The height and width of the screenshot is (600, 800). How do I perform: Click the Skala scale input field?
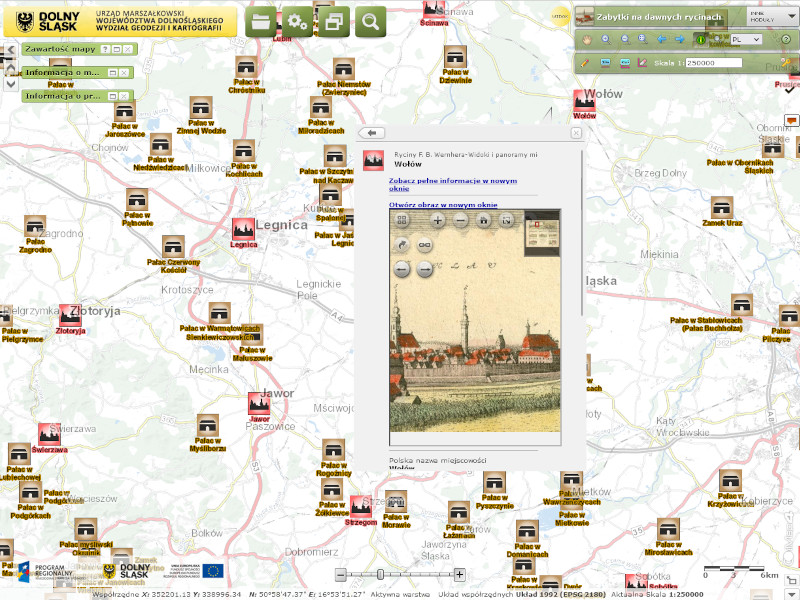713,63
